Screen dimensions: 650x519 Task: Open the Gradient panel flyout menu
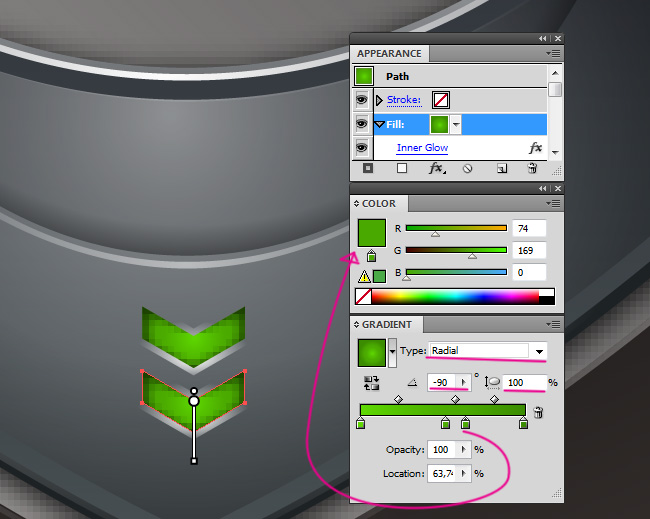550,324
